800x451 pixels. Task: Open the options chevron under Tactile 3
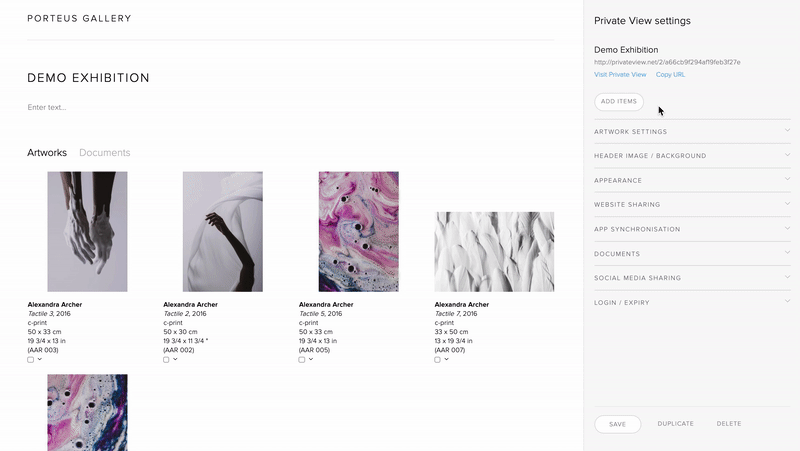(40, 359)
